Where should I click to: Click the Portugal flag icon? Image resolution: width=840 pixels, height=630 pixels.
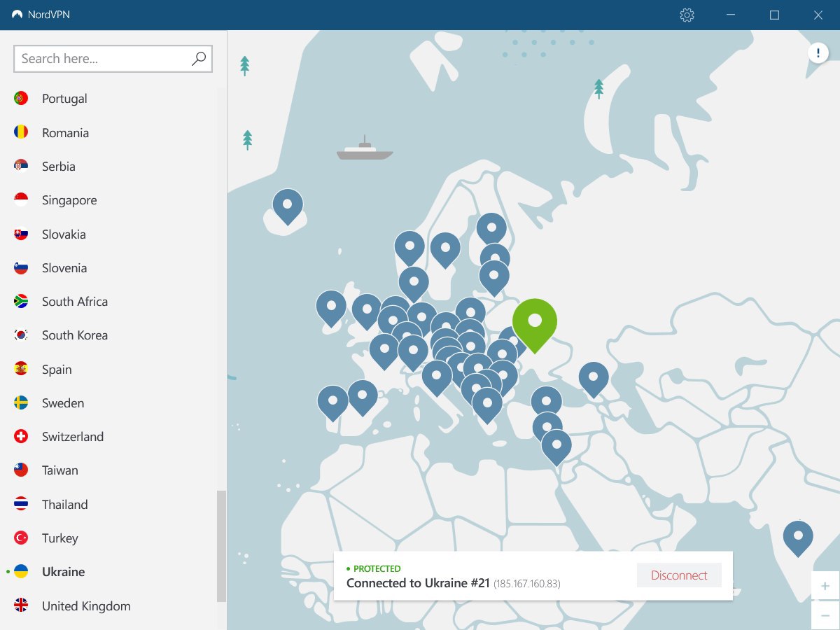click(x=21, y=99)
